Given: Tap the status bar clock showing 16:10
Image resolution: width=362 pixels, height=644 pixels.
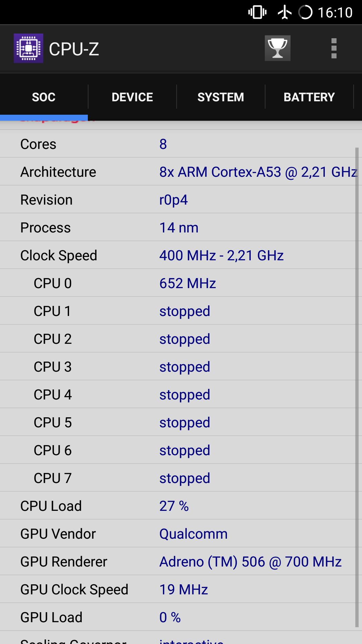Looking at the screenshot, I should click(x=335, y=12).
